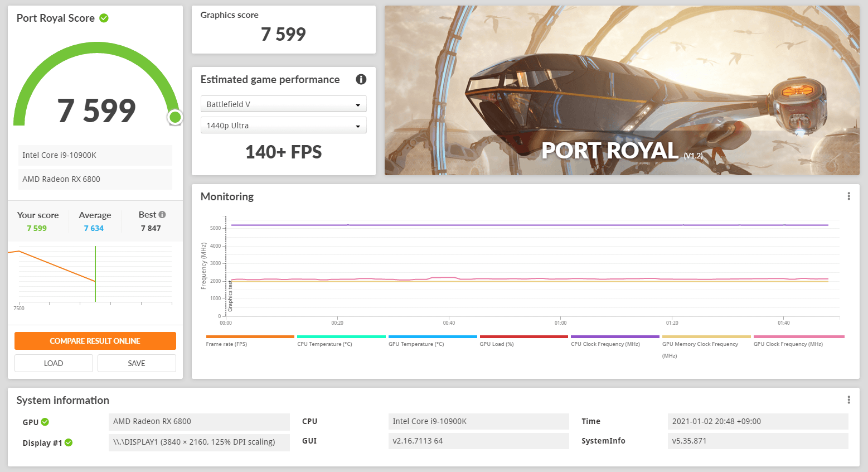This screenshot has height=472, width=868.
Task: Open the Estimated game performance info icon
Action: 361,79
